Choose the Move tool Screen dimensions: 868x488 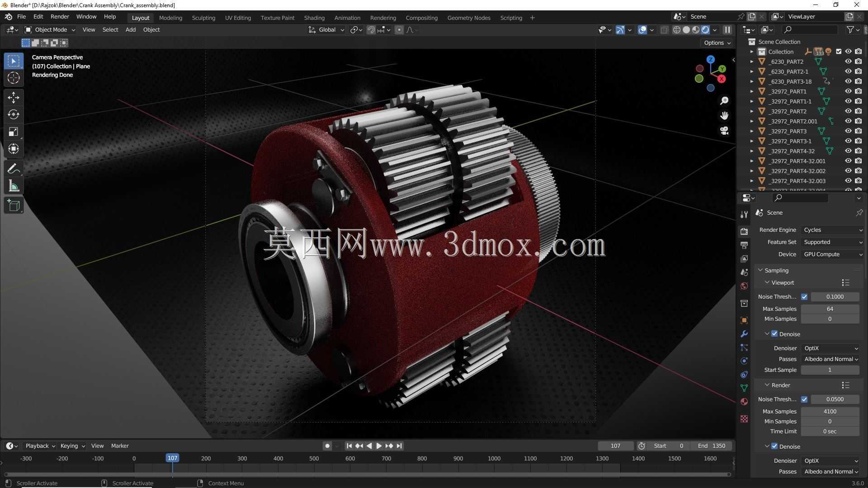tap(14, 97)
